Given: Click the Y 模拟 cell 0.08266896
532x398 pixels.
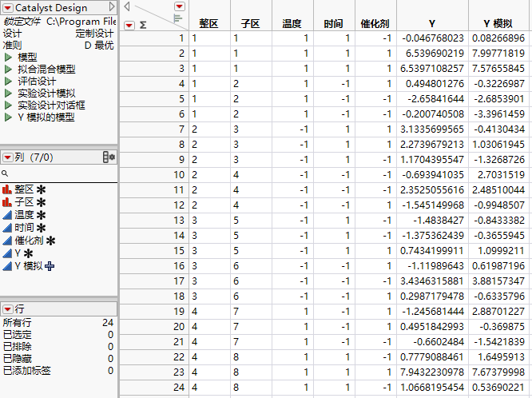Looking at the screenshot, I should click(x=498, y=38).
